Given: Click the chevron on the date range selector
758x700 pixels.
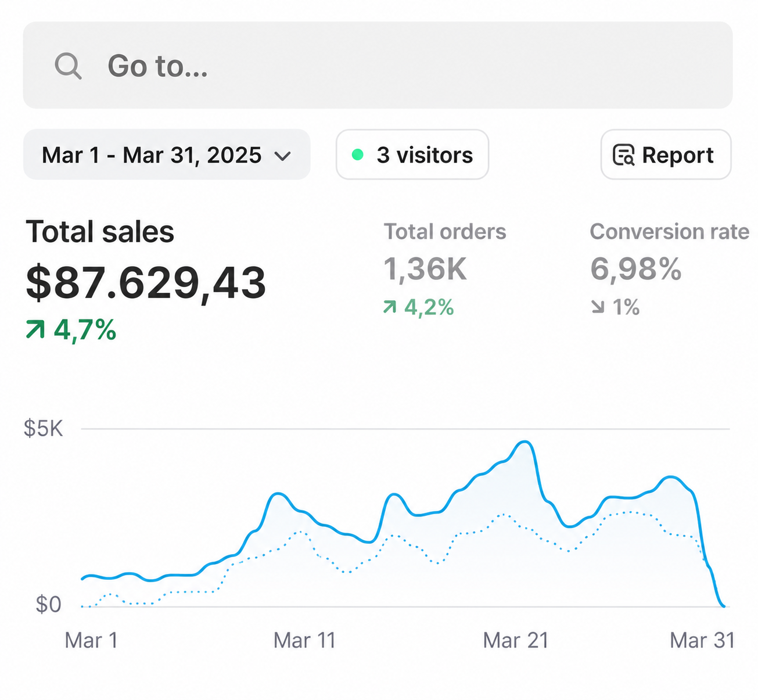Looking at the screenshot, I should pyautogui.click(x=282, y=156).
